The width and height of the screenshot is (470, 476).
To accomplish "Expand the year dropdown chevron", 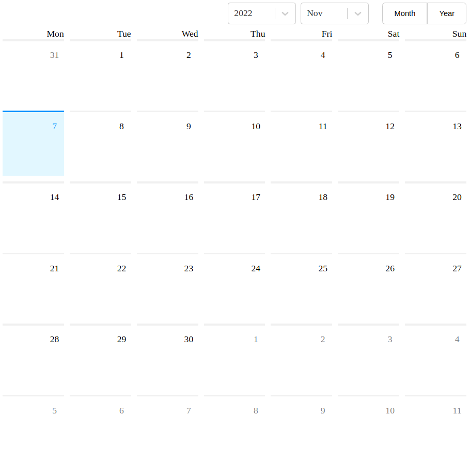I will click(x=285, y=13).
